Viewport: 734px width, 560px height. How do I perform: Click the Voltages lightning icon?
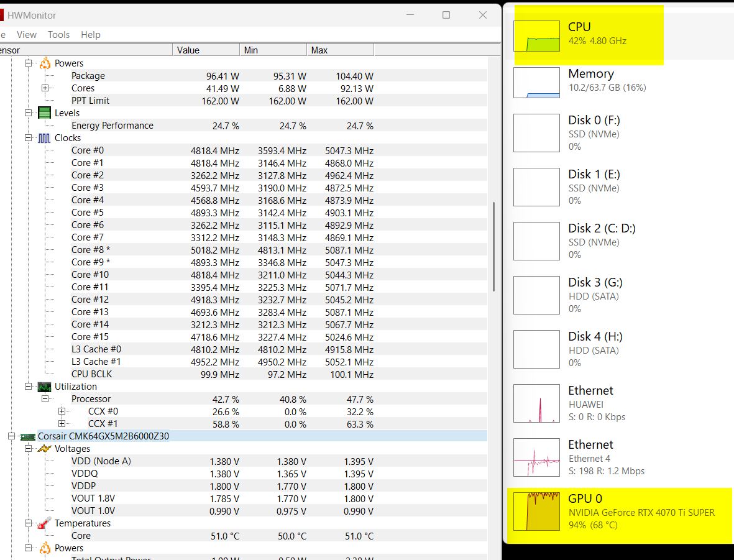(45, 449)
